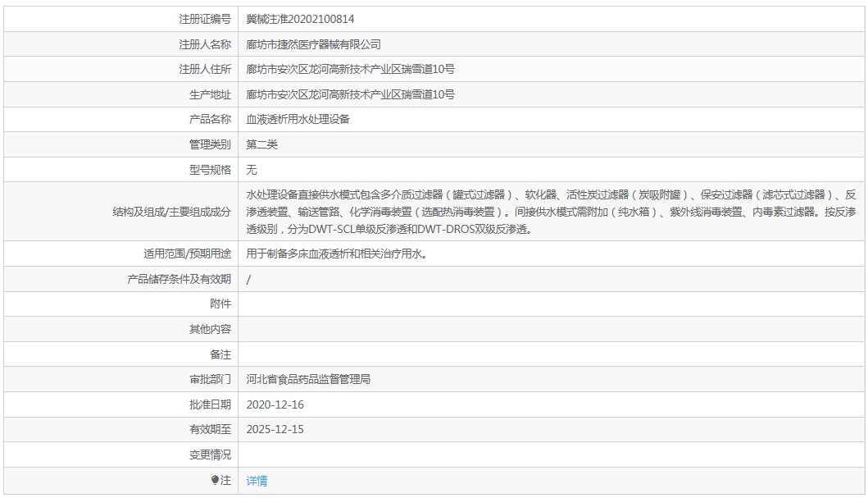The image size is (868, 498).
Task: Select address value in 生产地址 row
Action: [x=351, y=94]
